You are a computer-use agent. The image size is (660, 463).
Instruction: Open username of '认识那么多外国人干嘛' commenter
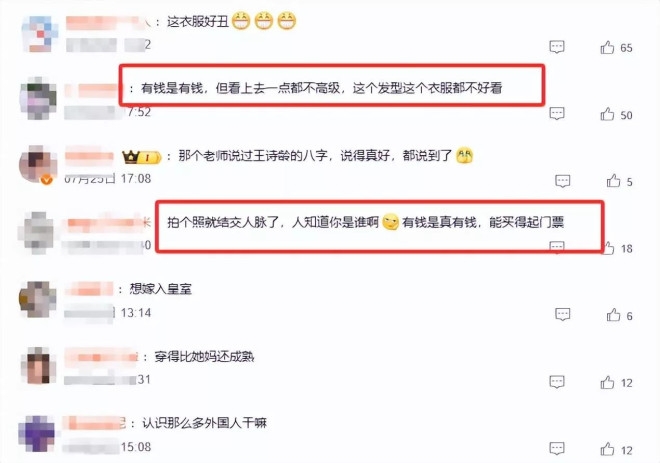(x=94, y=423)
